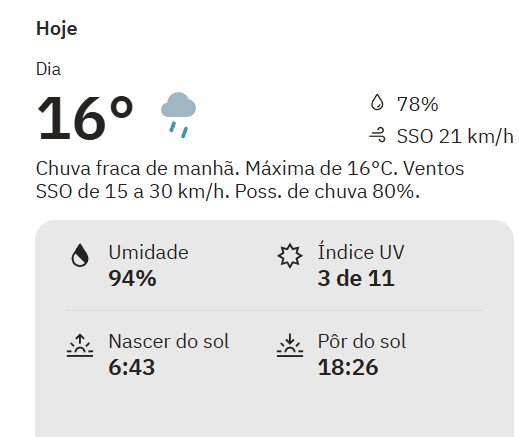Click the wind icon beside SSO 21 km/h
519x437 pixels.
(x=377, y=135)
